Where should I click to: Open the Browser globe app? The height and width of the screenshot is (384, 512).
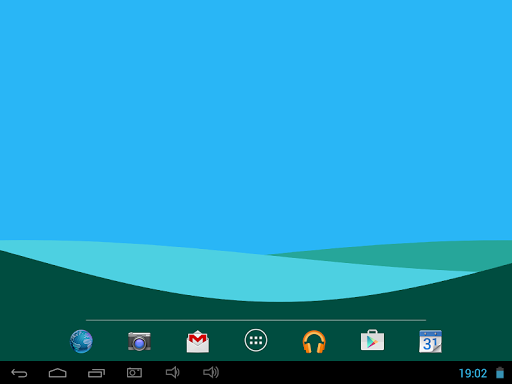[x=81, y=341]
